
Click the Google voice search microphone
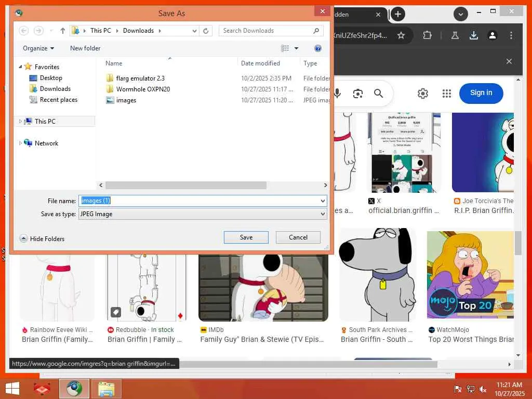click(x=338, y=94)
